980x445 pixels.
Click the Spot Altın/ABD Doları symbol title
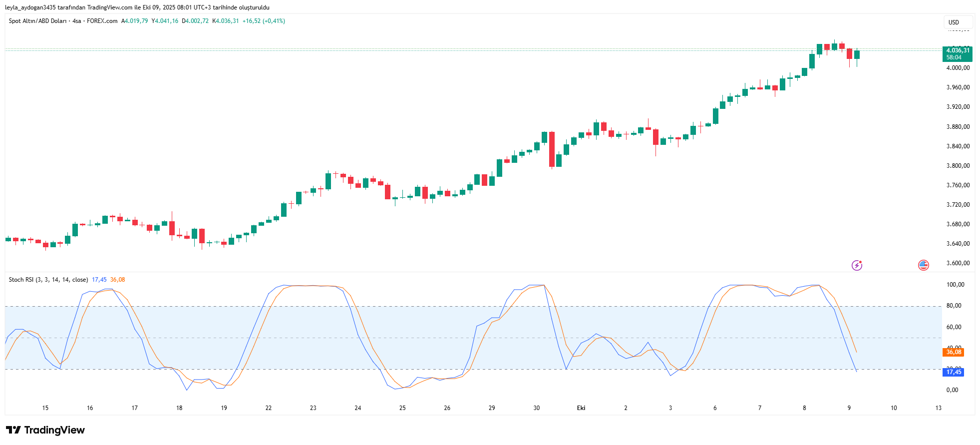pos(37,21)
